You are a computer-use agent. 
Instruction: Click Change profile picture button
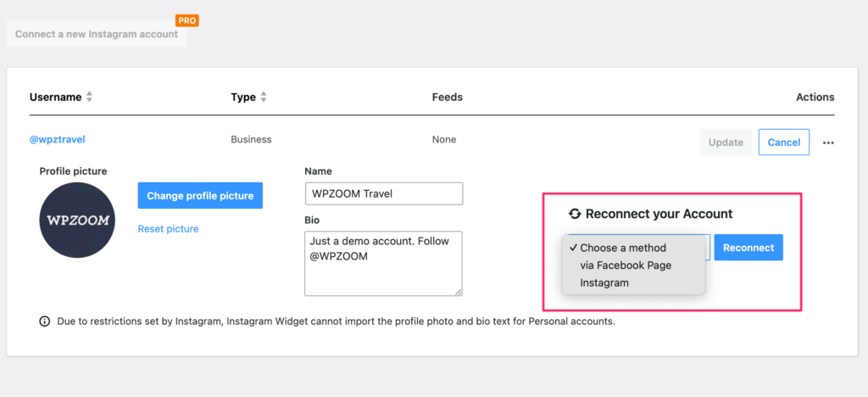pyautogui.click(x=200, y=195)
